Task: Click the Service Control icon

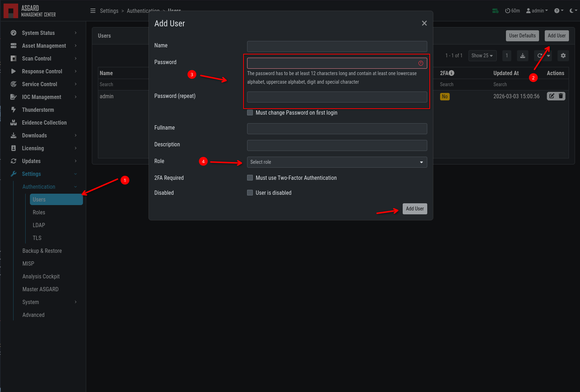Action: (x=14, y=84)
